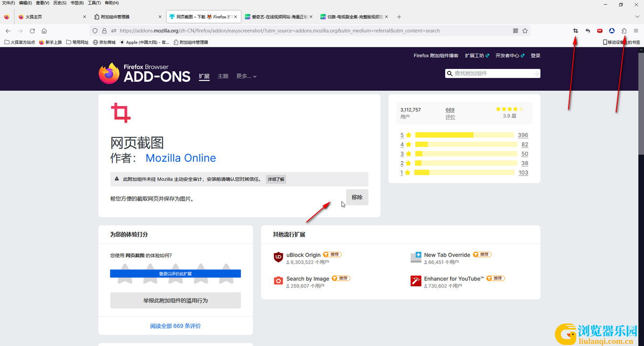The width and height of the screenshot is (644, 346).
Task: Open the 帮助(H) menu
Action: (112, 3)
